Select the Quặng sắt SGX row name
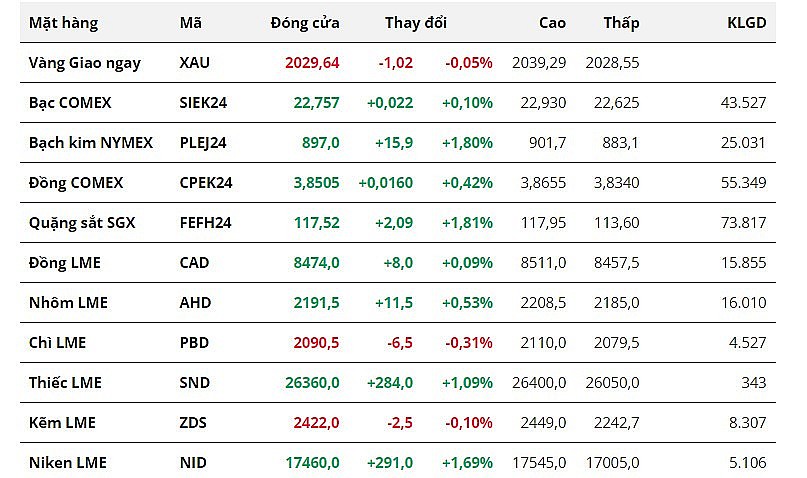This screenshot has height=478, width=807. click(81, 223)
